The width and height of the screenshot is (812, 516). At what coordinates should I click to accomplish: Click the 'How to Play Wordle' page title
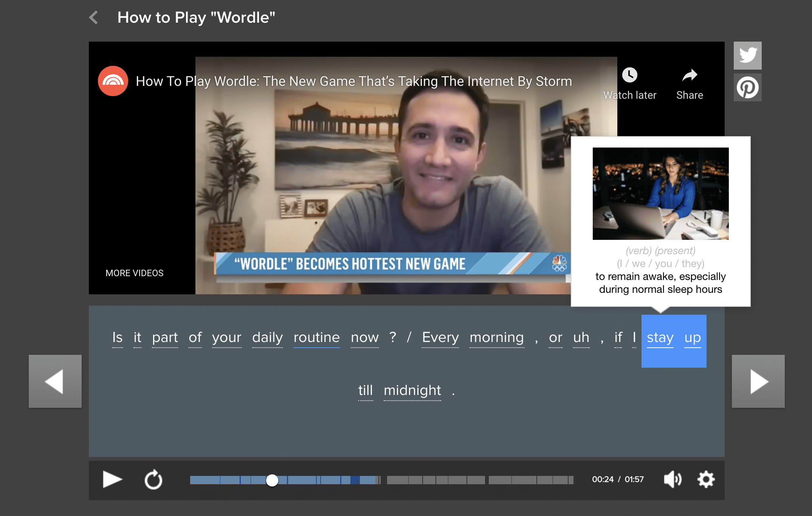[198, 17]
